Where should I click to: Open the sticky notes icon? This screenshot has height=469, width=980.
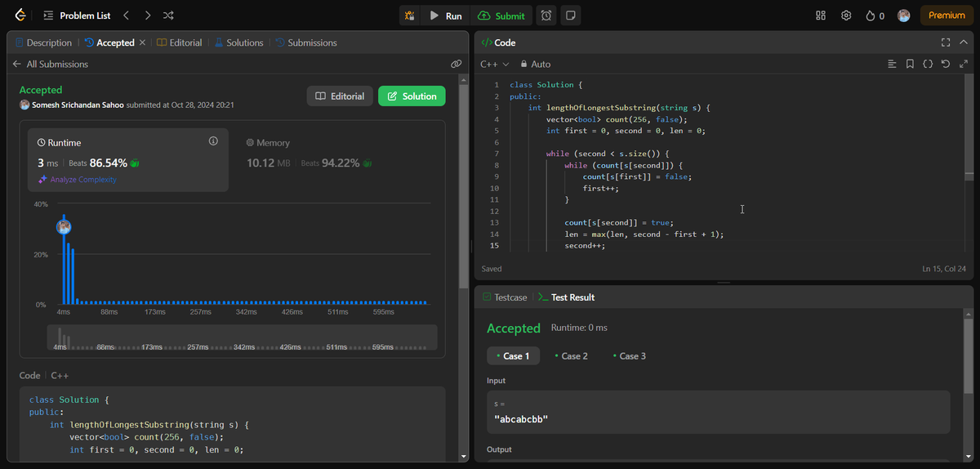pyautogui.click(x=571, y=16)
